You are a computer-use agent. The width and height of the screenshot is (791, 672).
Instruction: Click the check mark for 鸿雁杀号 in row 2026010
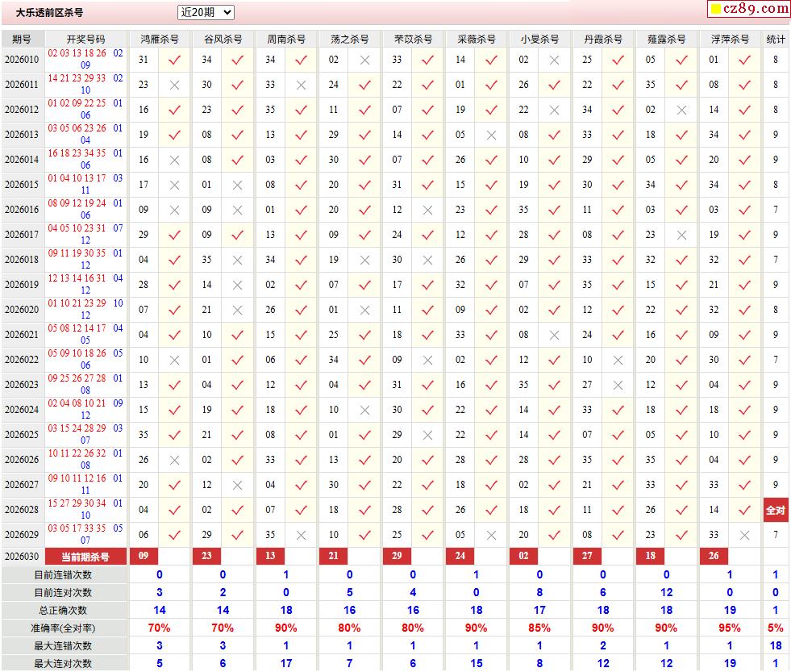[x=174, y=60]
